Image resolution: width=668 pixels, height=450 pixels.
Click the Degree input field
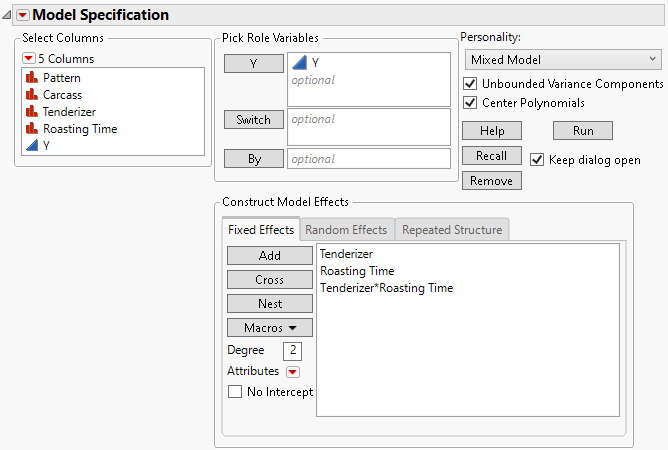coord(292,350)
